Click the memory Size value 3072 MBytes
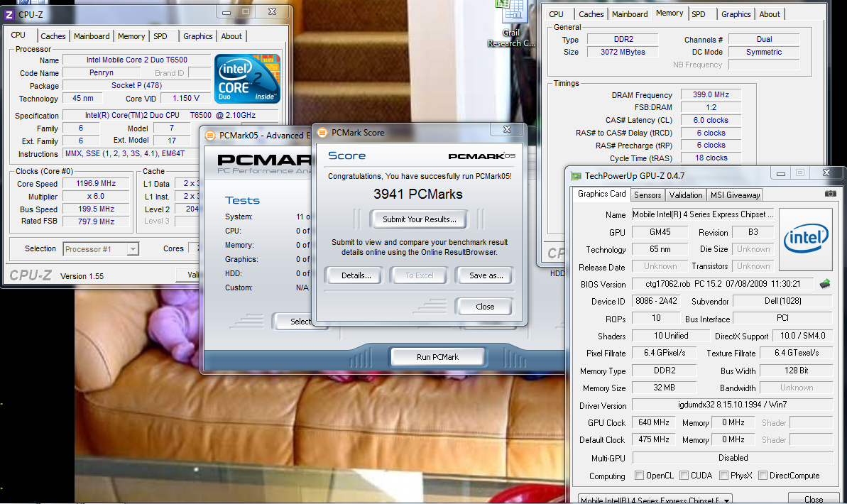Screen dimensions: 847x504 click(x=623, y=52)
